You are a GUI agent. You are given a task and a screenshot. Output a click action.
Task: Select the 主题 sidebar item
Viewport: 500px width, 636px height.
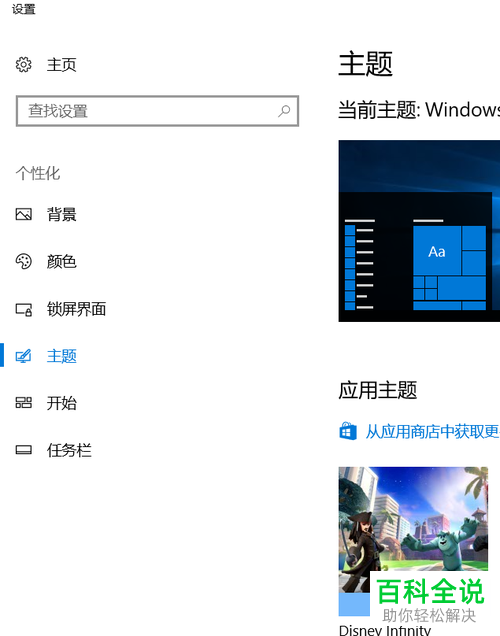[x=61, y=356]
